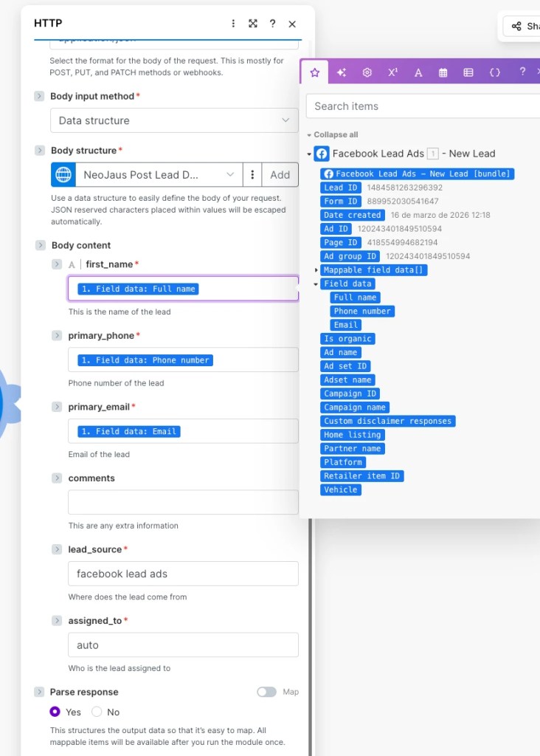Open the date functions calendar tab
This screenshot has width=540, height=756.
(x=443, y=72)
